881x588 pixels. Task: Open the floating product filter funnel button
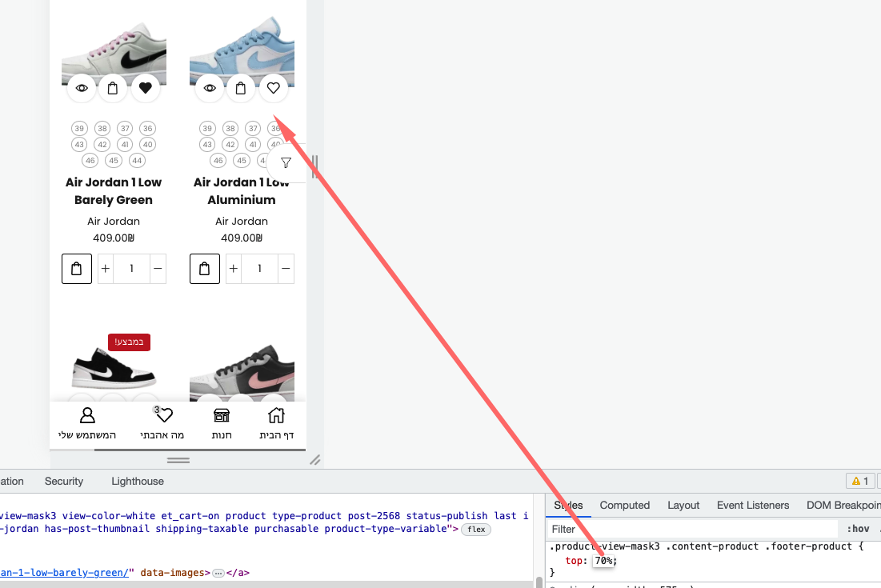click(286, 163)
